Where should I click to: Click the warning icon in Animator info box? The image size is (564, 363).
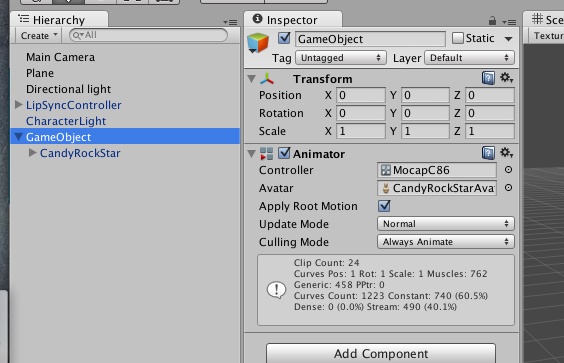pyautogui.click(x=276, y=290)
